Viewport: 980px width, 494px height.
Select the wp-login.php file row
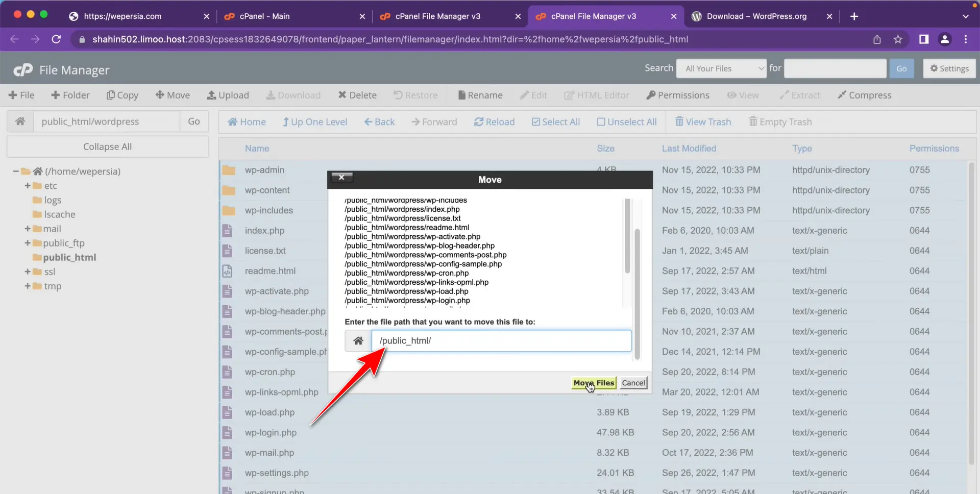pos(593,433)
